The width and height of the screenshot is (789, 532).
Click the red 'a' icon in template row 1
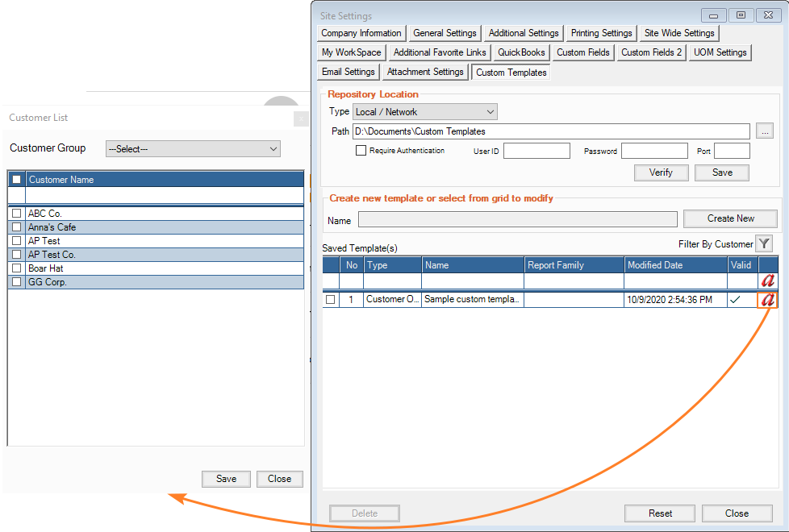pyautogui.click(x=768, y=300)
